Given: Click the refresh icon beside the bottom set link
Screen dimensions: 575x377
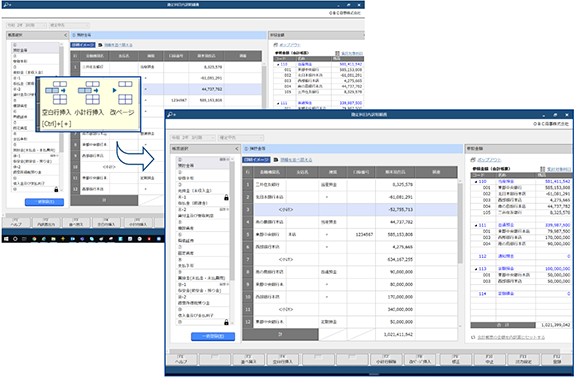Looking at the screenshot, I should 473,337.
